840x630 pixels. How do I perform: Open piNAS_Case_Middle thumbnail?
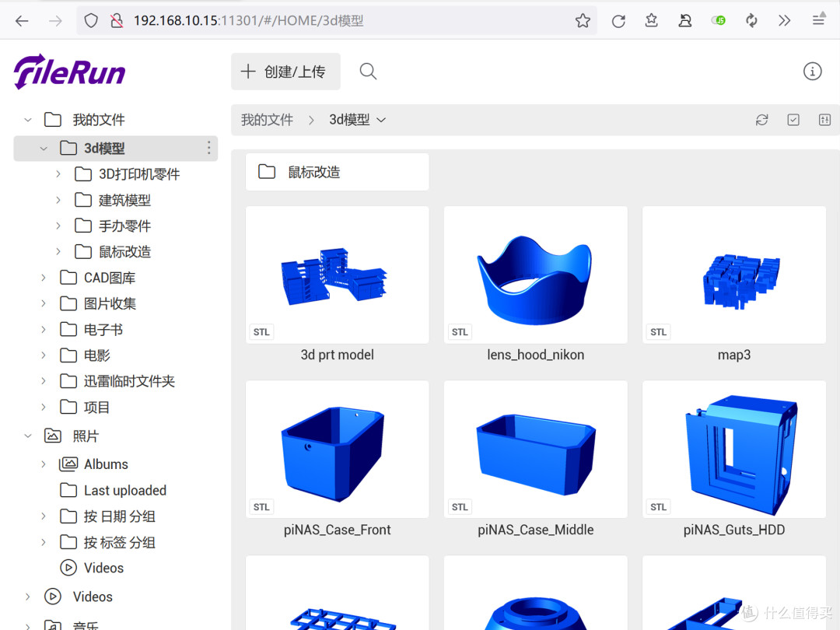click(x=536, y=450)
